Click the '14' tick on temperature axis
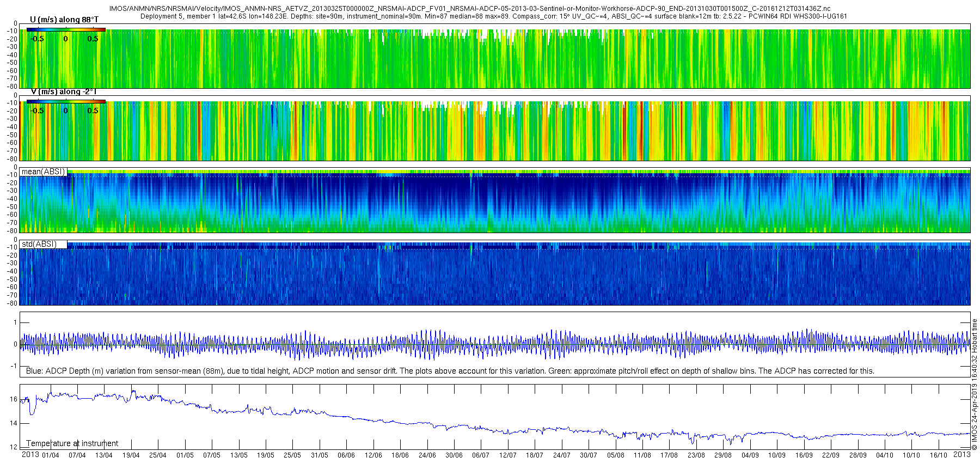This screenshot has height=463, width=980. (14, 423)
